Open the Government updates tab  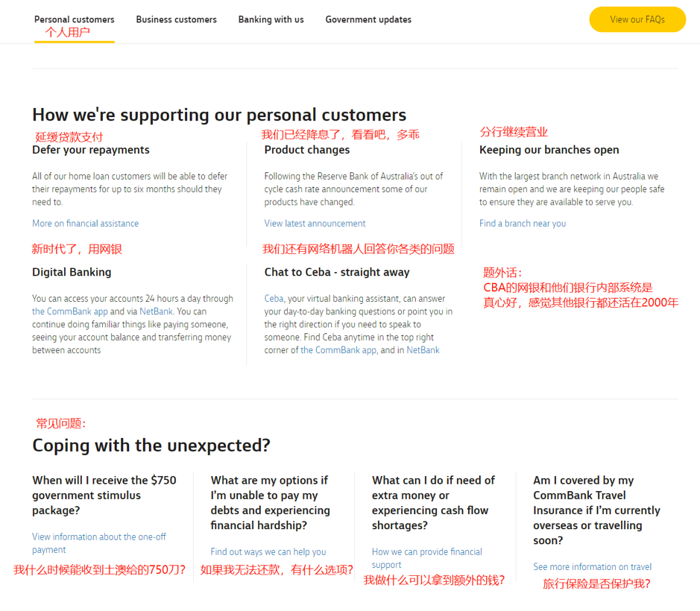click(x=368, y=19)
